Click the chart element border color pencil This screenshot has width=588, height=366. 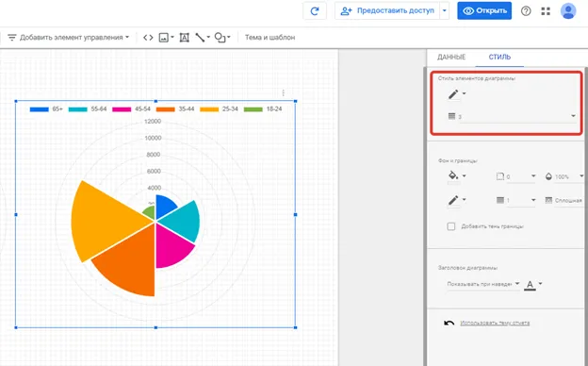click(x=453, y=94)
